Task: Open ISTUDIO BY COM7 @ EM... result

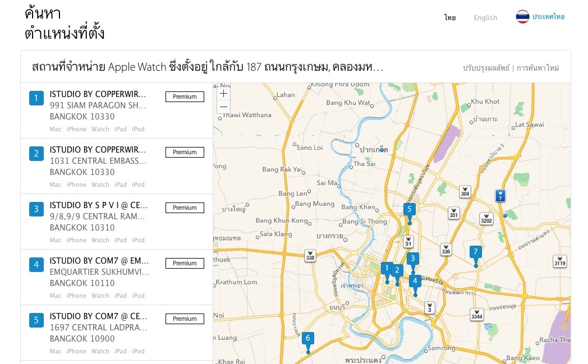Action: pyautogui.click(x=117, y=277)
